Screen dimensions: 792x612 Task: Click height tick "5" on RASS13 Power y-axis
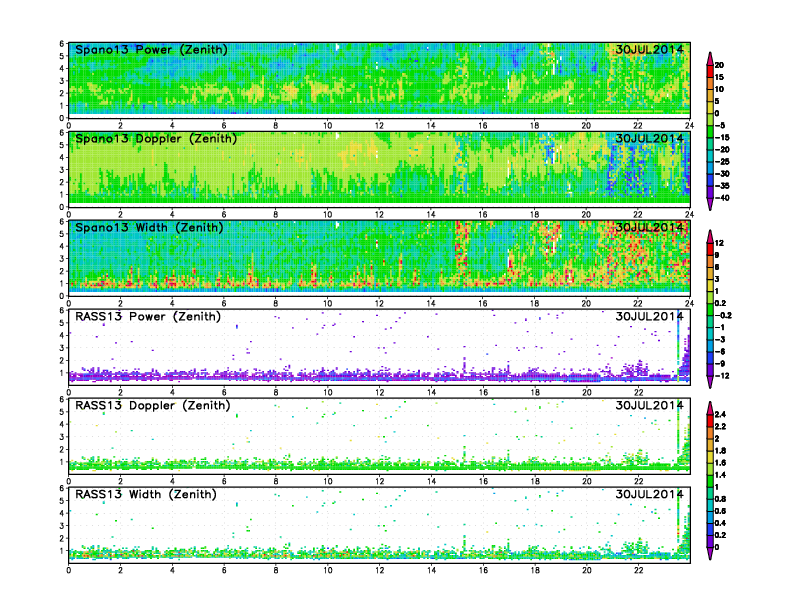[62, 323]
